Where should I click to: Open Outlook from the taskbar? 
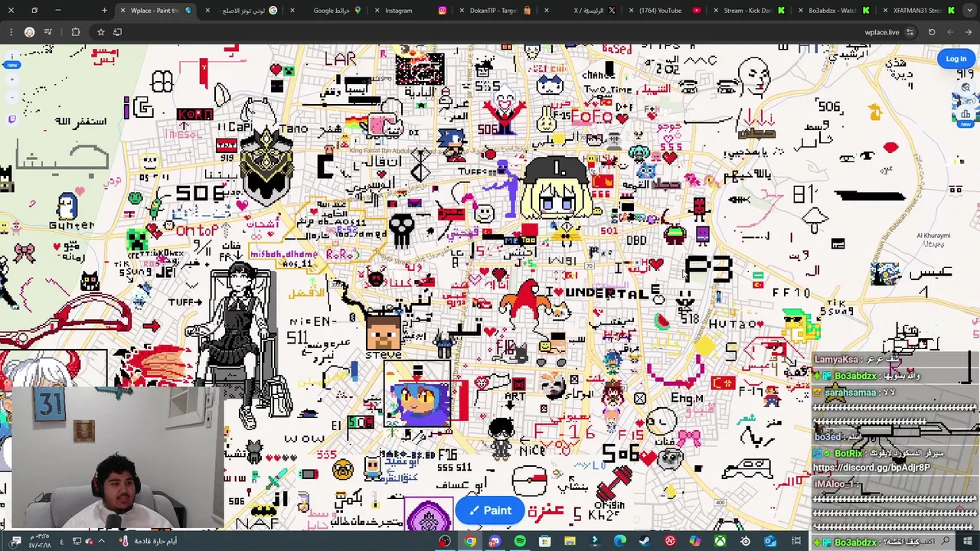coord(770,542)
